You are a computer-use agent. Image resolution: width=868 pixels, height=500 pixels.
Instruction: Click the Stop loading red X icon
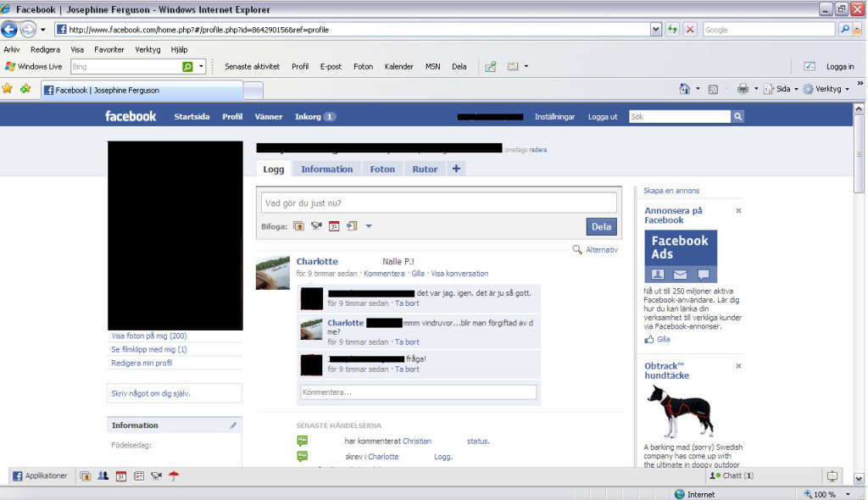click(690, 30)
